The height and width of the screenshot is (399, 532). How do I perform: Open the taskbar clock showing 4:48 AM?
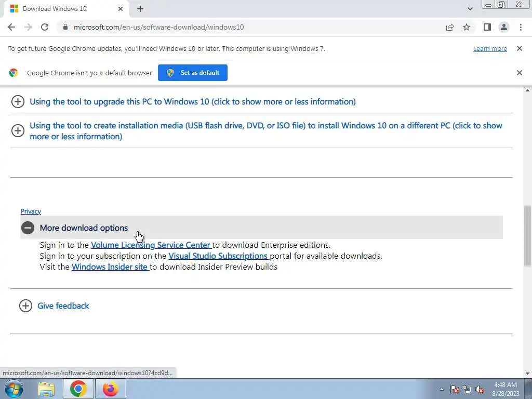tap(506, 389)
